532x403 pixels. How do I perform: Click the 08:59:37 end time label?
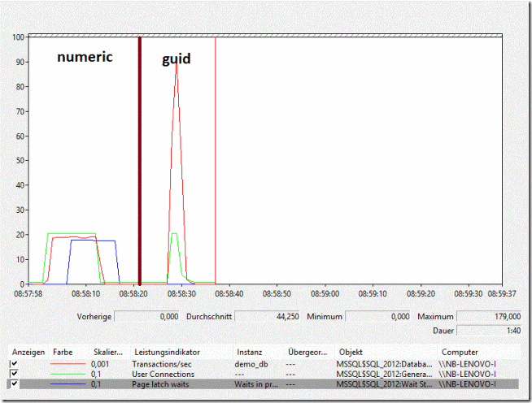tap(502, 293)
